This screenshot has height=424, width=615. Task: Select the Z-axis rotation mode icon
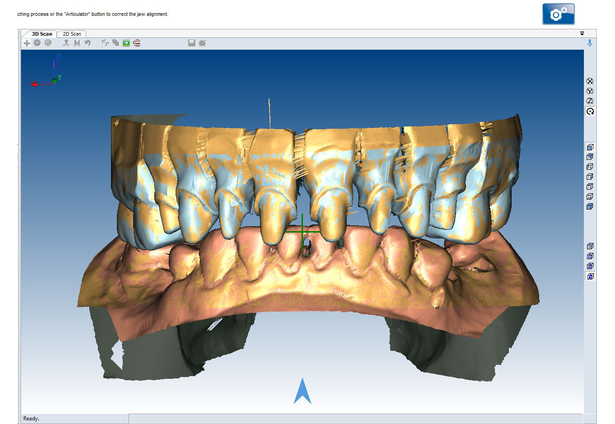[x=590, y=101]
